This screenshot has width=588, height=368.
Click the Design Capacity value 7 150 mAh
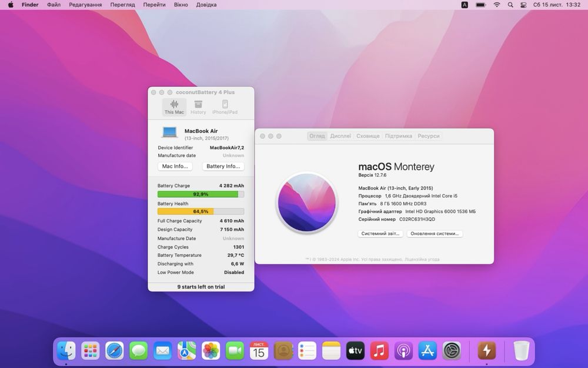[x=232, y=230]
